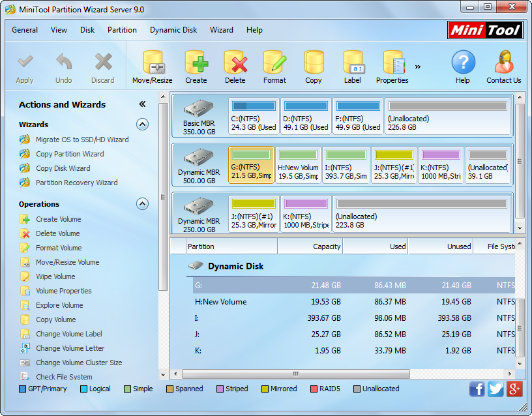Open Twitter share icon
The height and width of the screenshot is (416, 532).
coord(495,389)
